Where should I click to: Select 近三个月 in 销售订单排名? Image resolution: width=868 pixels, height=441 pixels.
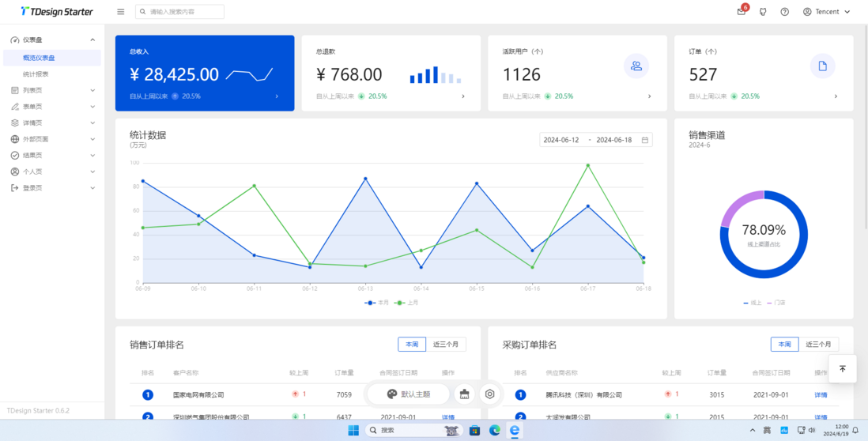[x=446, y=344]
